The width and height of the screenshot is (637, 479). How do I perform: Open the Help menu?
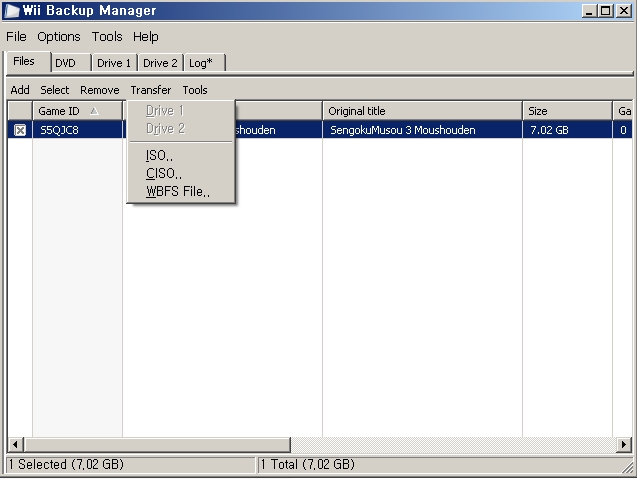click(145, 37)
